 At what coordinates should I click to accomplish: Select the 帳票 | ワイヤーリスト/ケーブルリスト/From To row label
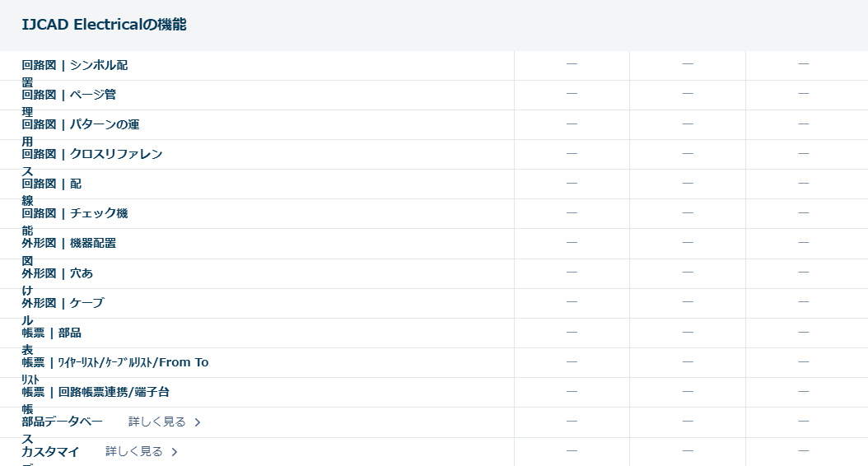[114, 362]
